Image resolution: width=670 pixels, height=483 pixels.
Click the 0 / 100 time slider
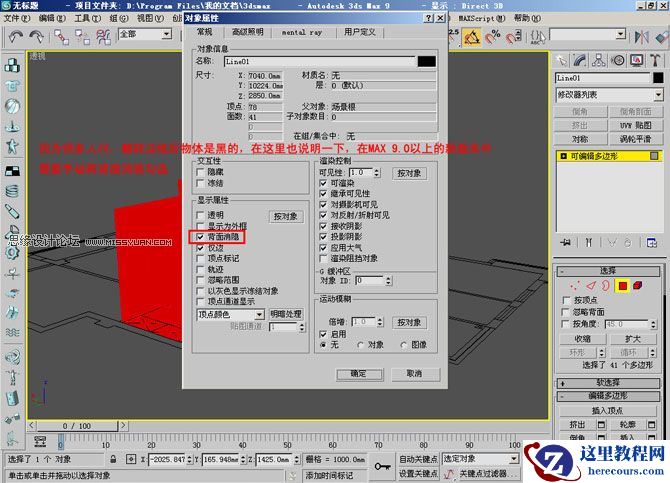(76, 426)
